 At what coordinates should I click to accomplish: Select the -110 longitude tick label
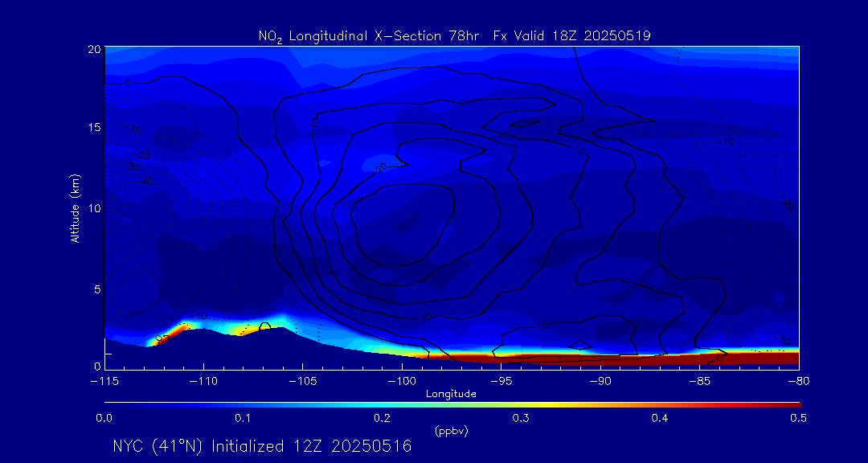click(x=203, y=382)
